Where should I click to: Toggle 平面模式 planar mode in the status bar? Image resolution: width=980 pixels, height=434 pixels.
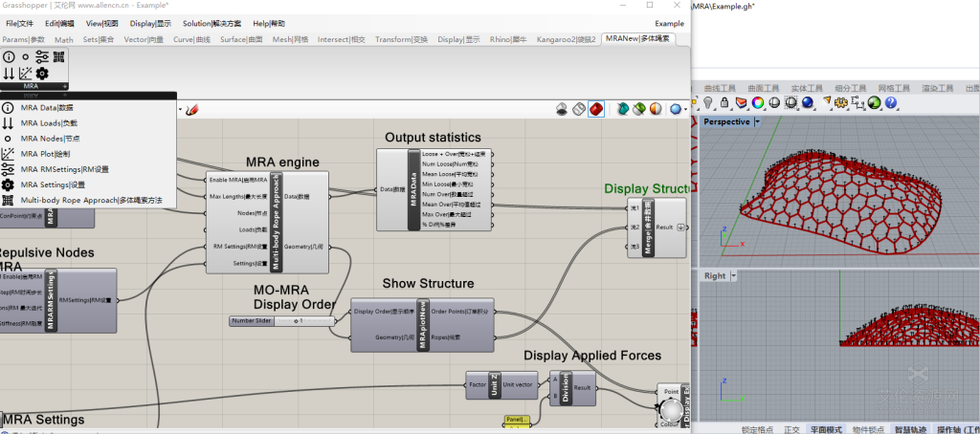pos(826,429)
